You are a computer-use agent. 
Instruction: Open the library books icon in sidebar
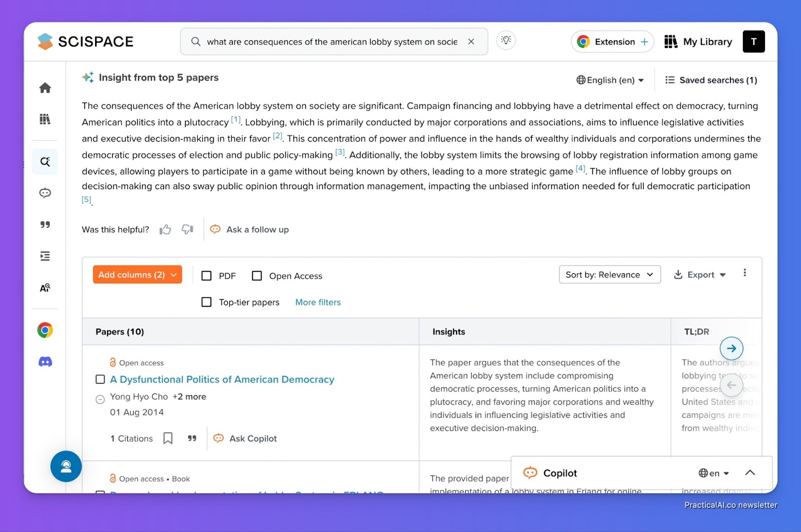(45, 119)
